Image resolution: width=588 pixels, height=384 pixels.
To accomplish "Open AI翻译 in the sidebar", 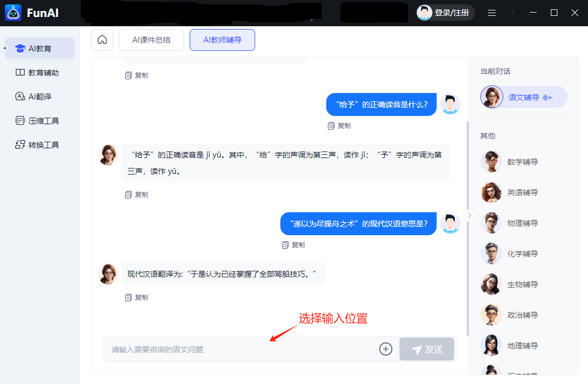I will pyautogui.click(x=40, y=97).
